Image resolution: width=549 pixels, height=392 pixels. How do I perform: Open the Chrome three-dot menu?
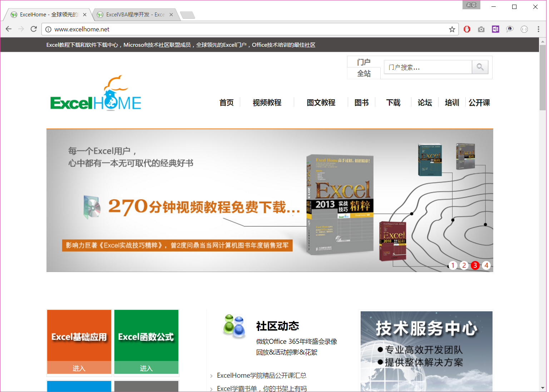click(538, 29)
